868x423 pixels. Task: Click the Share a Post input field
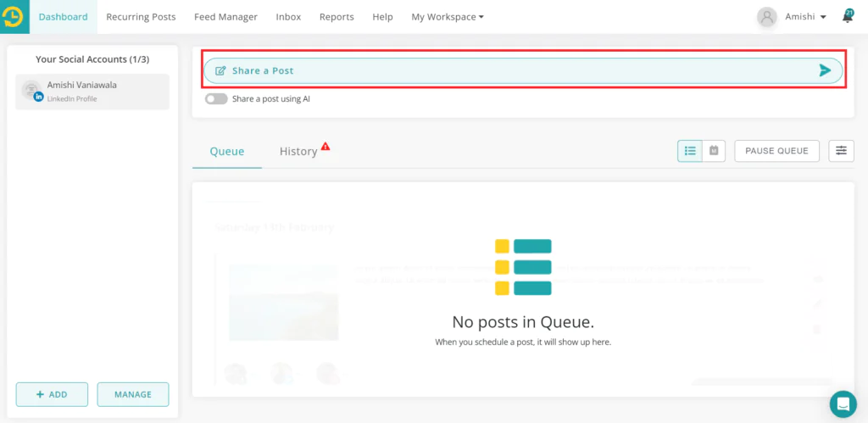523,71
